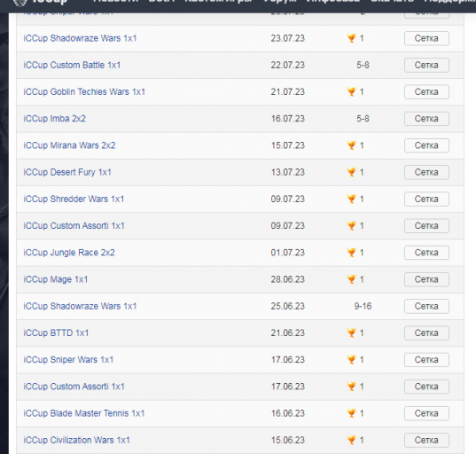Viewport: 476px width, 454px height.
Task: Select the date 23.07.23
Action: 288,38
